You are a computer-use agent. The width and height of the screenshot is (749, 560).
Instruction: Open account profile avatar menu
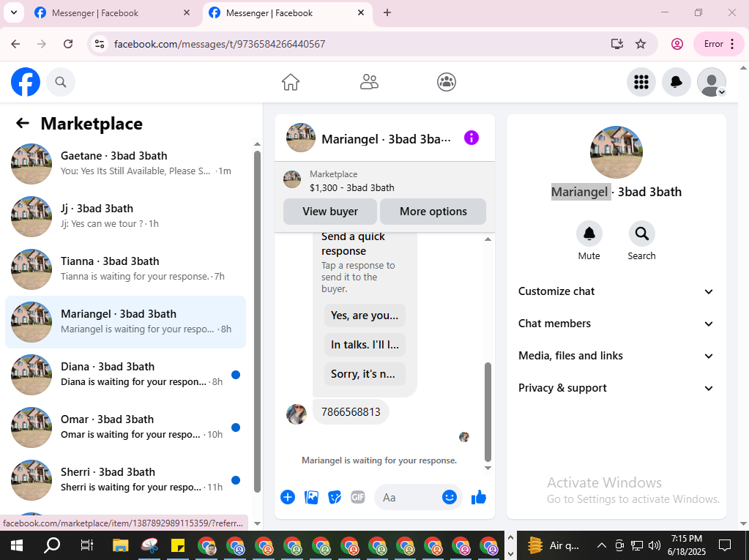712,82
